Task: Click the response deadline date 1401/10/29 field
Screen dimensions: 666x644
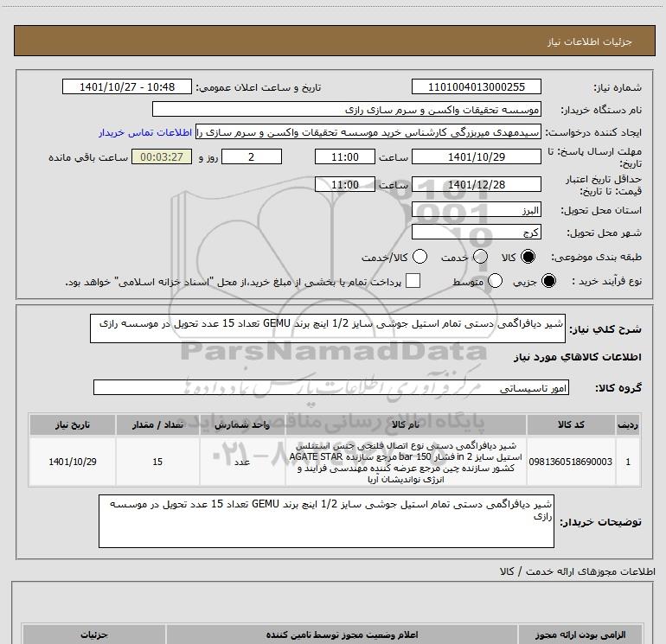Action: 476,156
